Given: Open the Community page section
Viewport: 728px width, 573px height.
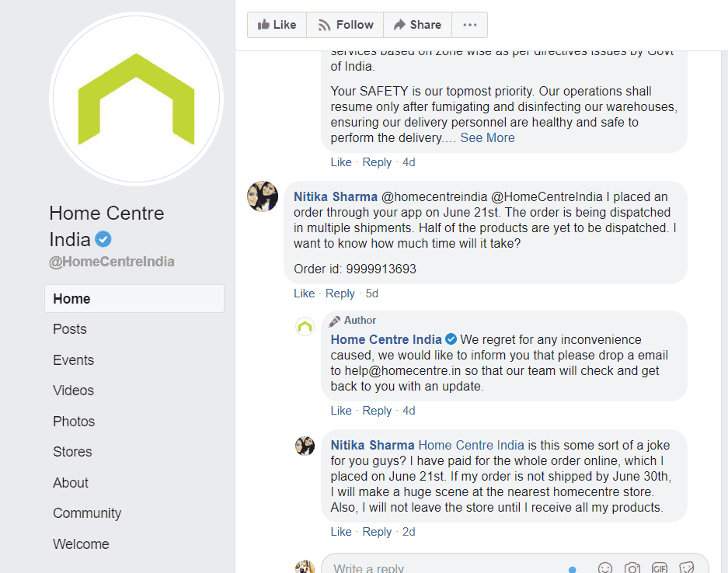Looking at the screenshot, I should coord(87,513).
